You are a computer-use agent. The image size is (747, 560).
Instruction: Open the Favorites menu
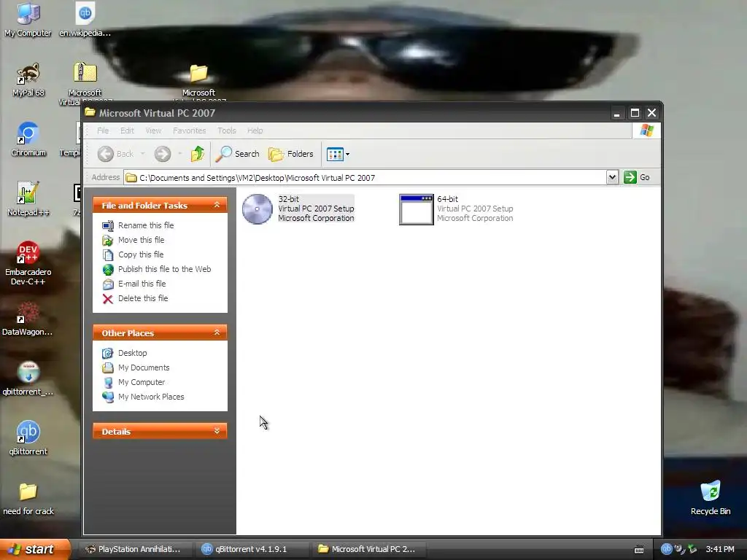pyautogui.click(x=190, y=131)
